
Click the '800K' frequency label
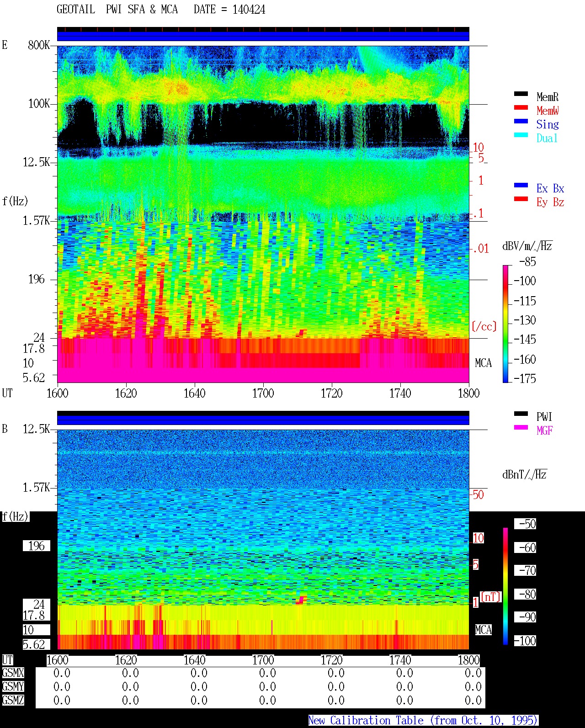point(39,45)
